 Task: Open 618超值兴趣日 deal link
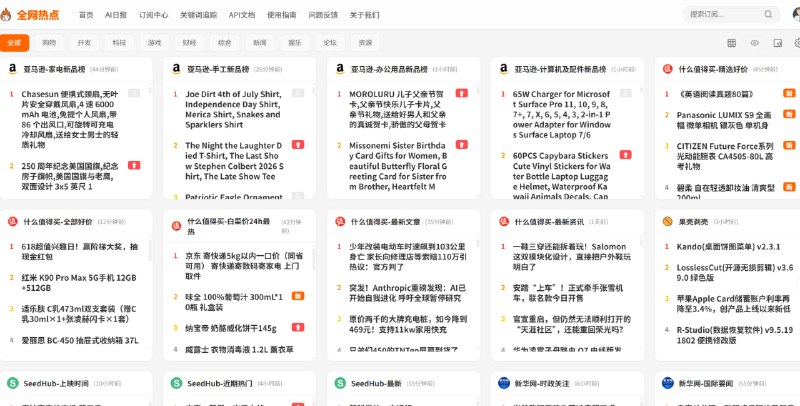pyautogui.click(x=79, y=251)
